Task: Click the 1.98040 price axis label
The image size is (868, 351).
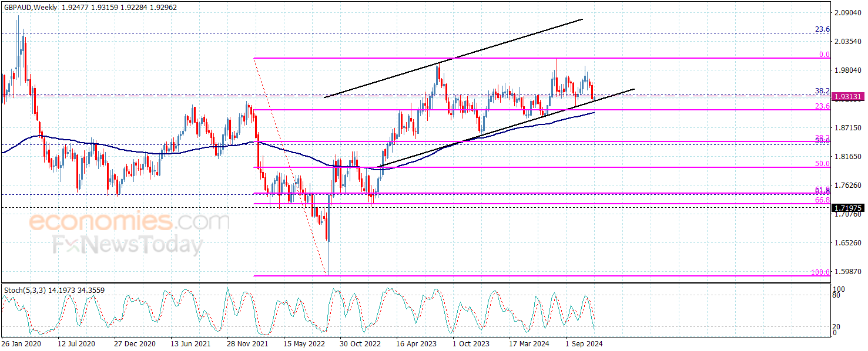Action: 848,70
